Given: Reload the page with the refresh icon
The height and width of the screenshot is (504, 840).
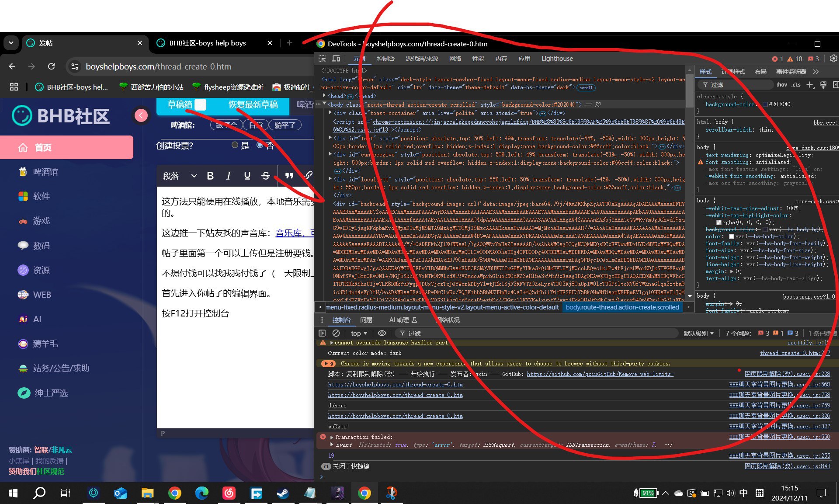Looking at the screenshot, I should pos(51,66).
